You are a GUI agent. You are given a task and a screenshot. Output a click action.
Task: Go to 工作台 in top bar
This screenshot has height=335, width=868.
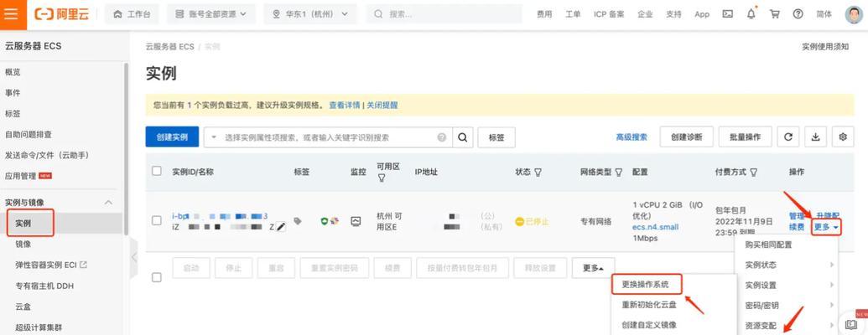click(x=132, y=14)
